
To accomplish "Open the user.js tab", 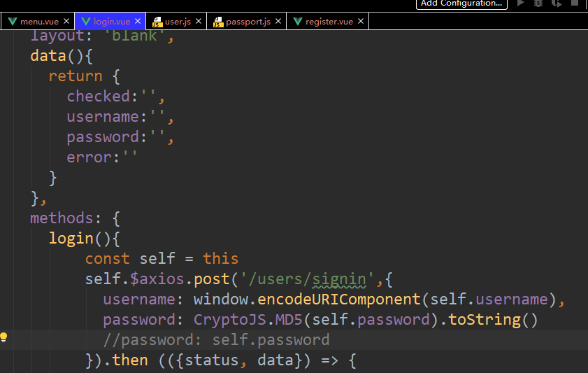I will [x=176, y=22].
